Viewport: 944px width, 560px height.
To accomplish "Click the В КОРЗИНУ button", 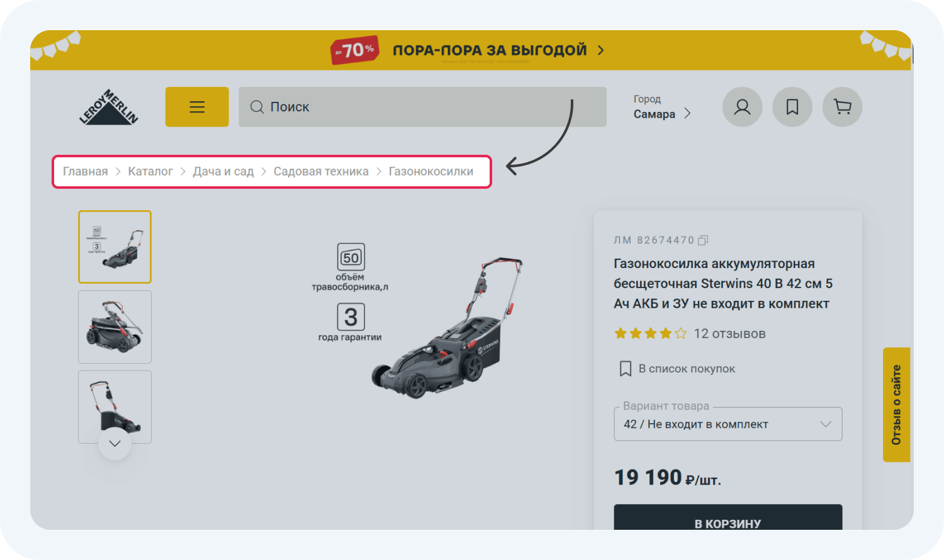I will 728,517.
